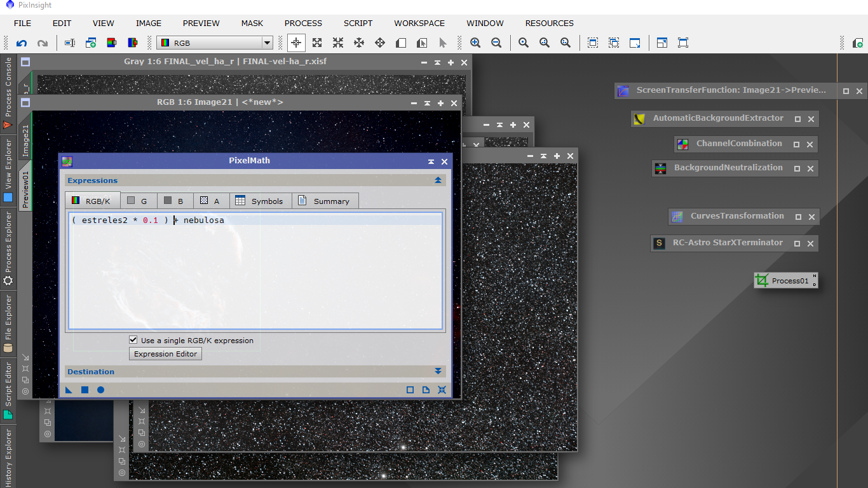Open the WORKSPACE menu
The width and height of the screenshot is (868, 488).
click(419, 23)
